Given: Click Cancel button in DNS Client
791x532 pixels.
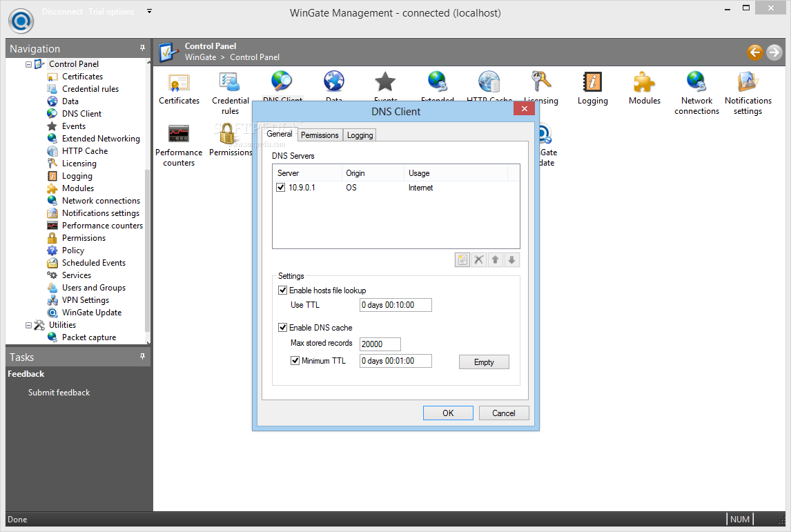Looking at the screenshot, I should tap(503, 413).
